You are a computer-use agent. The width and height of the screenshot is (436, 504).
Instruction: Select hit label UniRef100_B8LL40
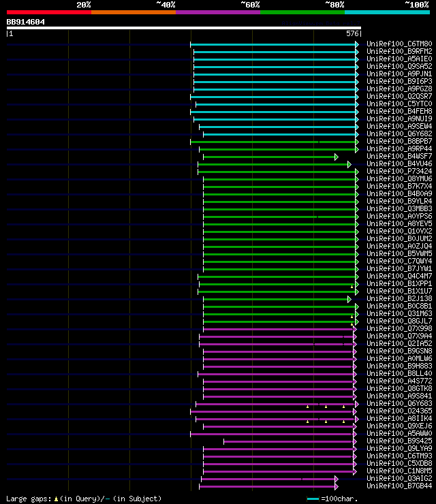[x=399, y=373]
